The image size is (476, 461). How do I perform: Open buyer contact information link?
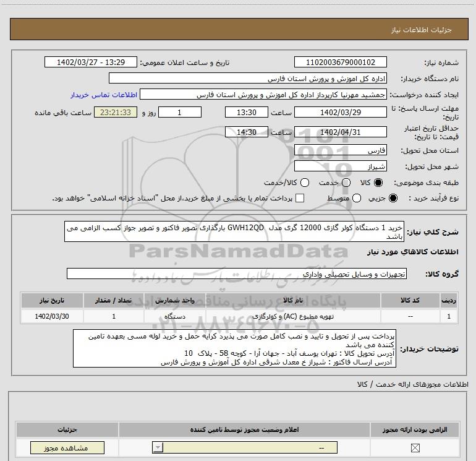(104, 95)
